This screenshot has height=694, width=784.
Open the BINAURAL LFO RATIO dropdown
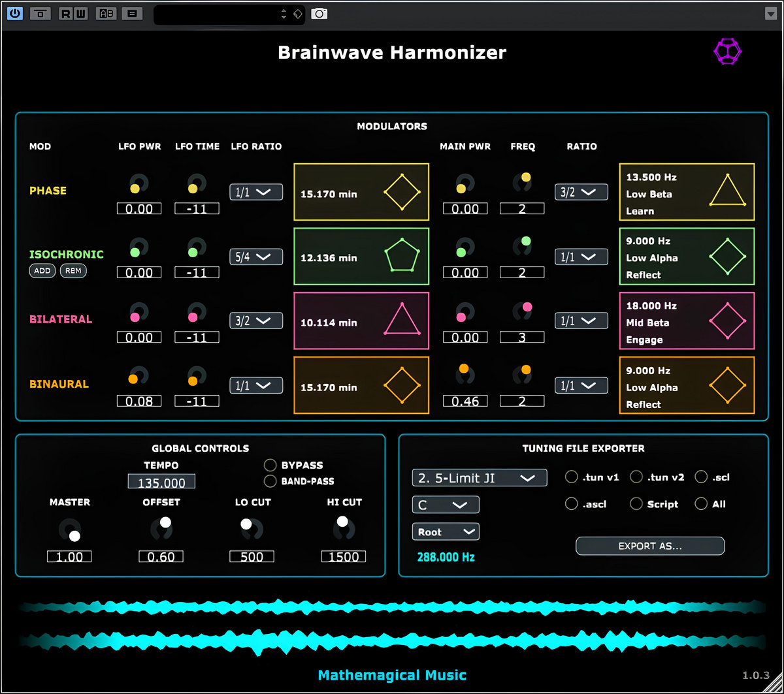pyautogui.click(x=256, y=385)
